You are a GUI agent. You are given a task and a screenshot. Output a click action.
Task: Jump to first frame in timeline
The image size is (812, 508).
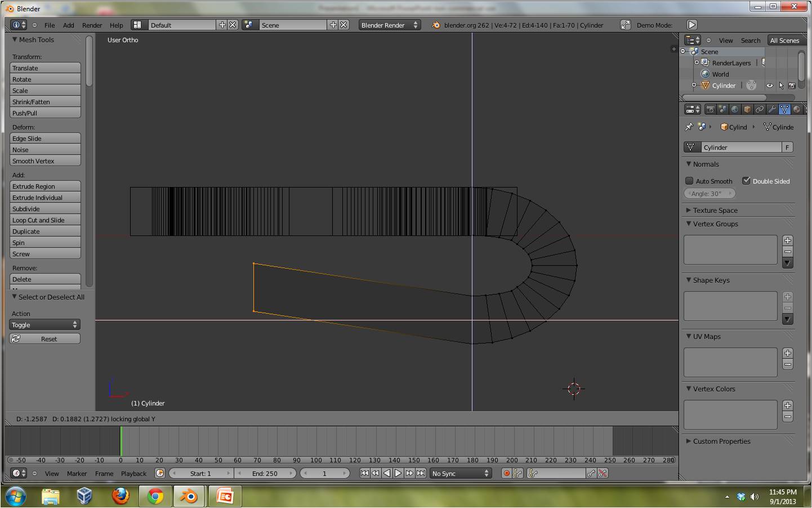pyautogui.click(x=364, y=473)
